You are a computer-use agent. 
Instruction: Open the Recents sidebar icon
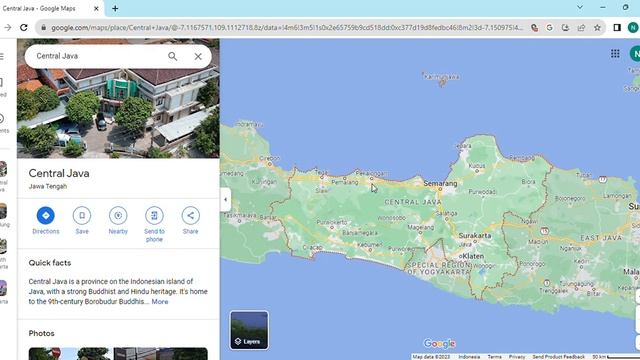(x=3, y=123)
